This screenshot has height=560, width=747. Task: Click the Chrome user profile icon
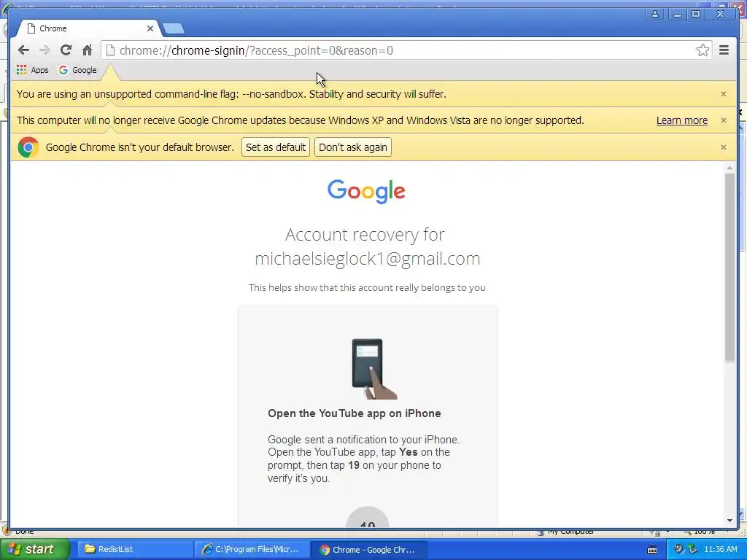[x=655, y=15]
